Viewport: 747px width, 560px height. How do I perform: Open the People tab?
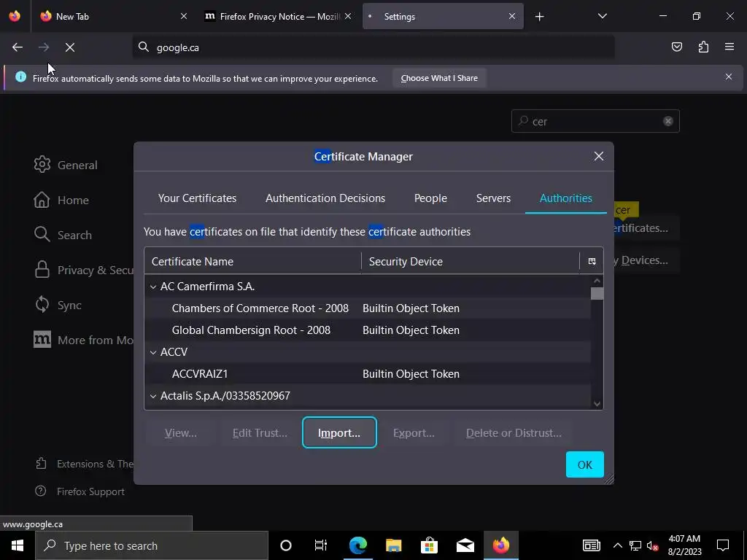(430, 198)
